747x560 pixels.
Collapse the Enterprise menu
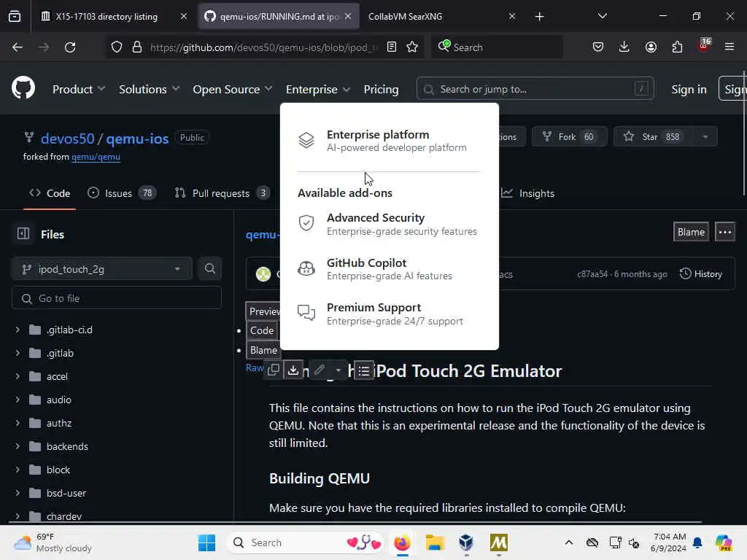coord(318,89)
